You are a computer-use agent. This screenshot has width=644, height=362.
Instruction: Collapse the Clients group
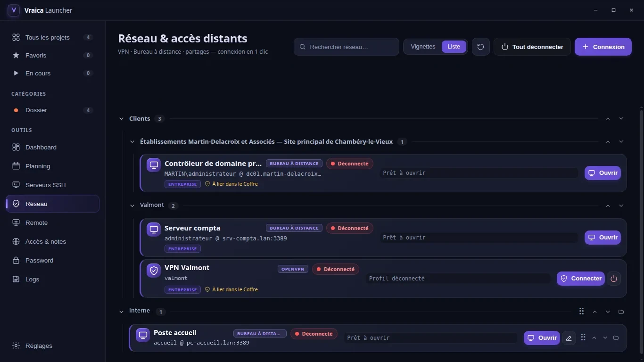click(x=121, y=119)
